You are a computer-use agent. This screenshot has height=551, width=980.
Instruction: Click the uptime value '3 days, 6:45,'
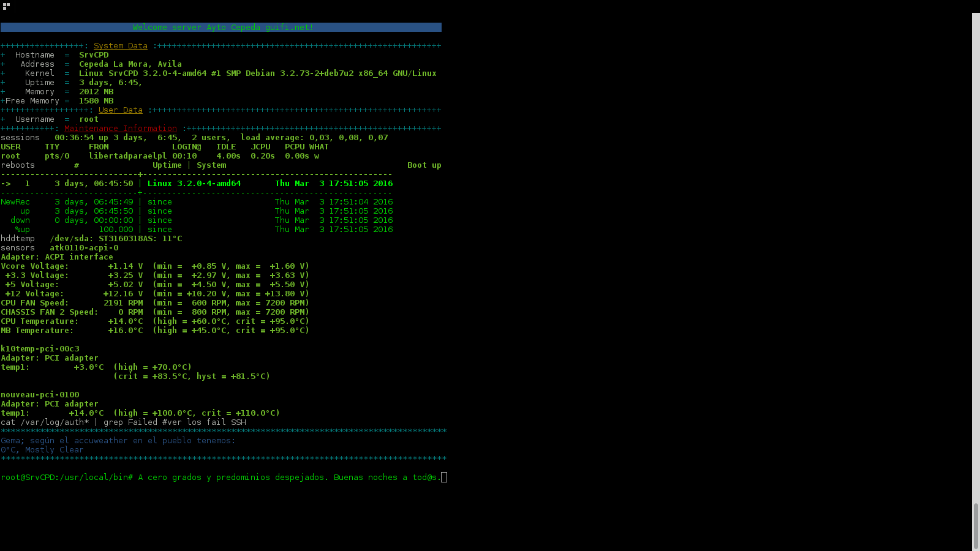tap(111, 83)
